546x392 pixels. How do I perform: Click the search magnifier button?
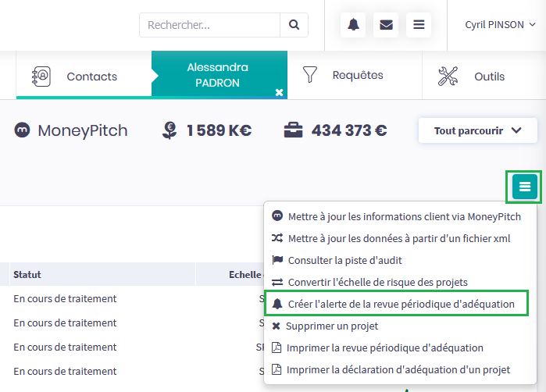pyautogui.click(x=294, y=25)
